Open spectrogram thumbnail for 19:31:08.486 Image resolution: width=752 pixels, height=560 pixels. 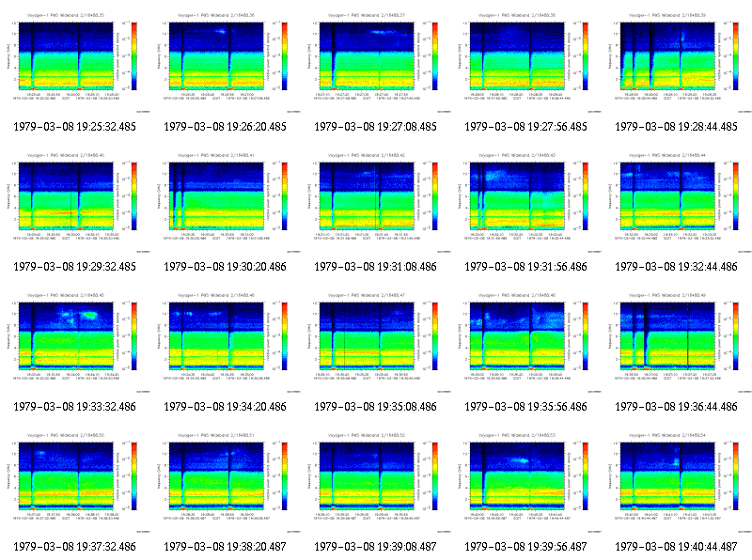[376, 202]
